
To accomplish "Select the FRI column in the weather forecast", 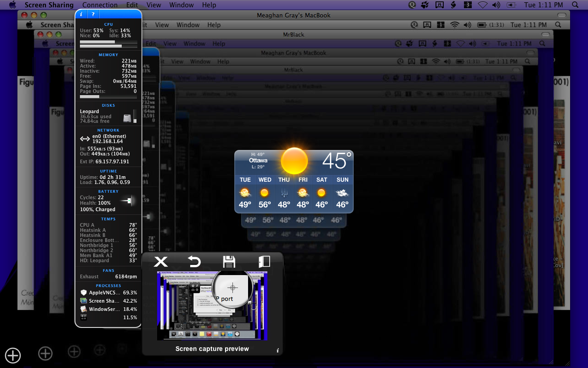I will 303,179.
